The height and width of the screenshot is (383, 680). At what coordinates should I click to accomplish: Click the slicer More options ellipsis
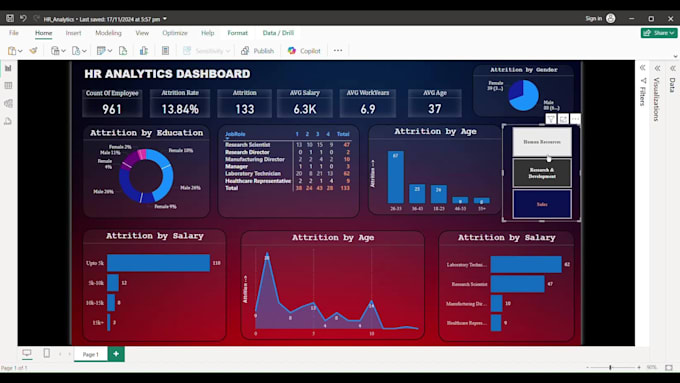[x=575, y=119]
